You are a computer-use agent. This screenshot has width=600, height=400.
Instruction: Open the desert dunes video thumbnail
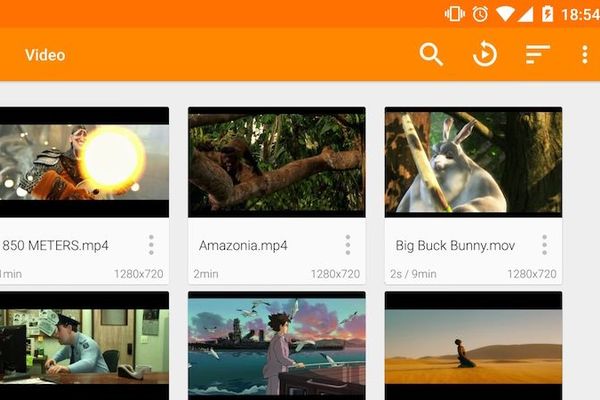click(x=473, y=347)
